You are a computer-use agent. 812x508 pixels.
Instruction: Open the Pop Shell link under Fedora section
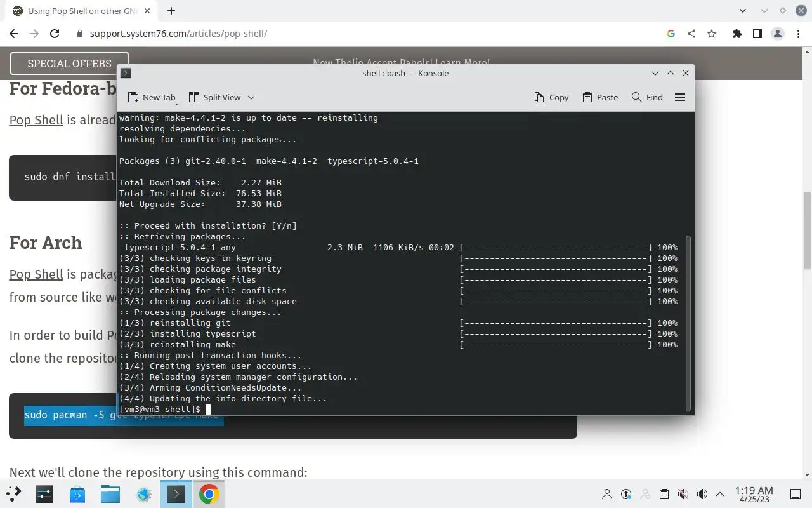[36, 119]
